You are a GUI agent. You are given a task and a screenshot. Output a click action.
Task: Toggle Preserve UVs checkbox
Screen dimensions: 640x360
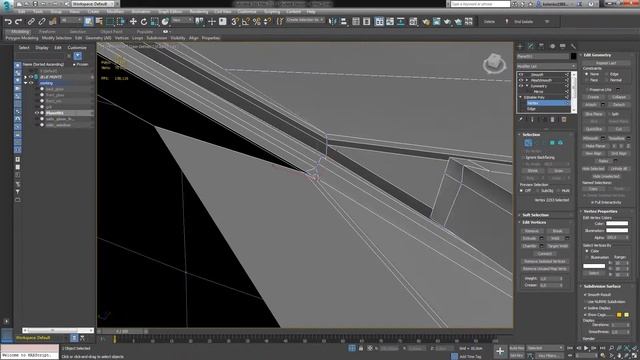coord(587,89)
